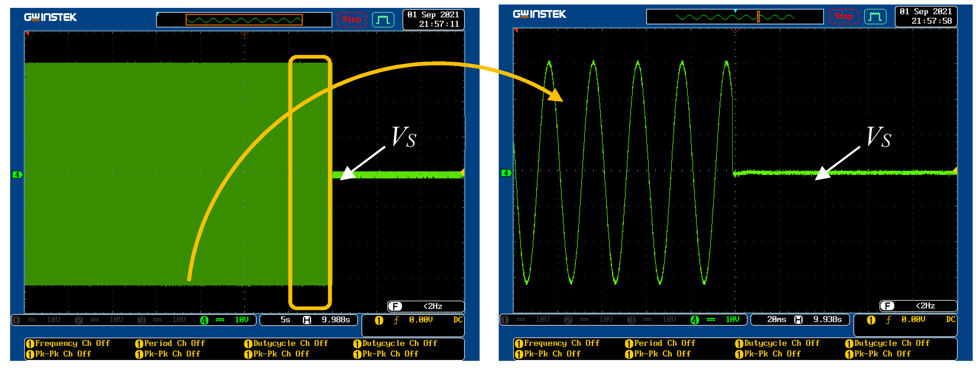Click the F frequency counter icon on right scope
Image resolution: width=980 pixels, height=369 pixels.
[x=887, y=306]
